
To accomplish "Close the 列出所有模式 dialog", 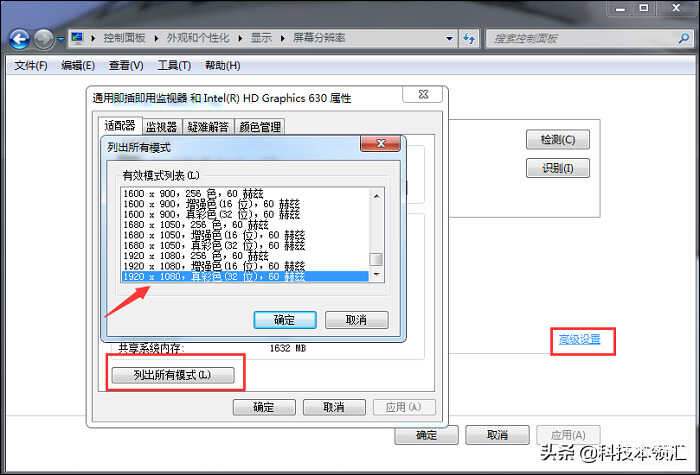I will (381, 143).
